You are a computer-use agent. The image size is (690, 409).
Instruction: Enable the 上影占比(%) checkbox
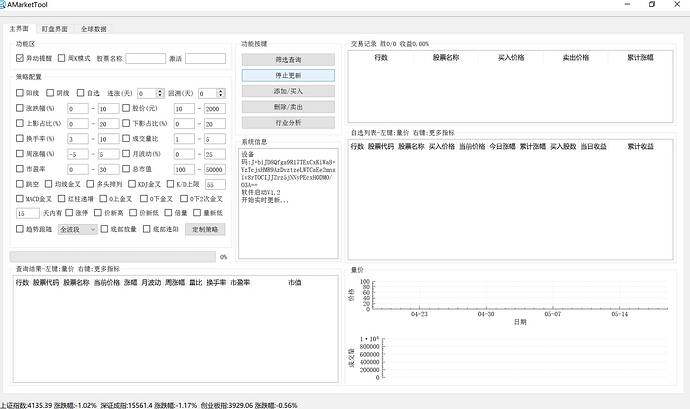19,123
